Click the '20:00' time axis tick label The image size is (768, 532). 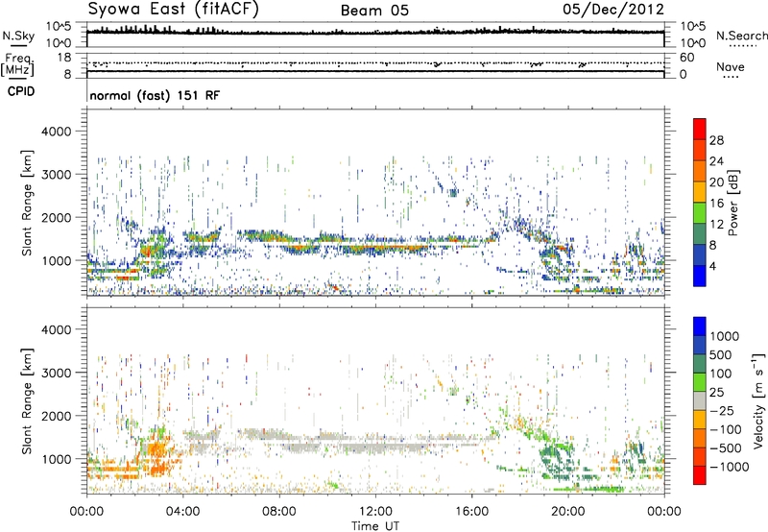568,512
